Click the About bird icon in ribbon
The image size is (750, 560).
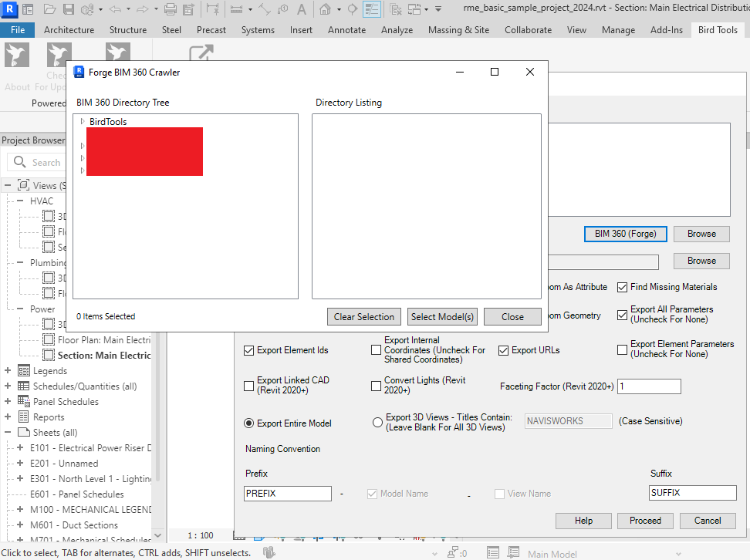pos(17,55)
